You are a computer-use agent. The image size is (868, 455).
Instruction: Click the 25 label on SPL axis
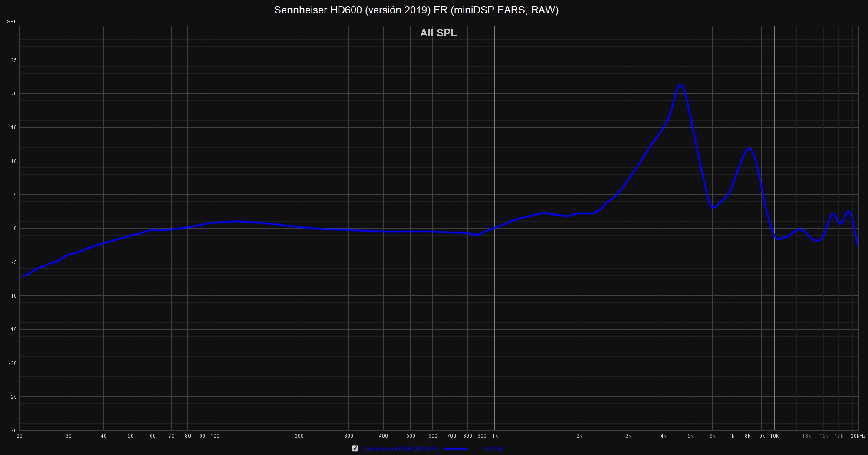(x=14, y=60)
